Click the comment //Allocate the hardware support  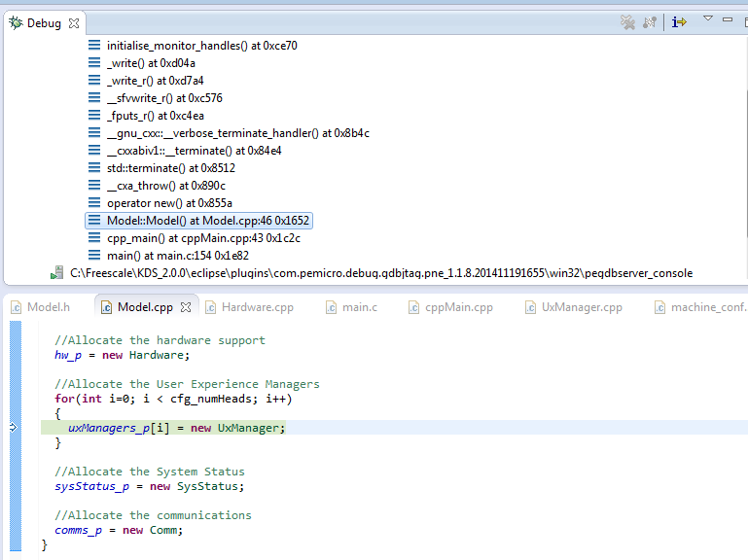(160, 340)
